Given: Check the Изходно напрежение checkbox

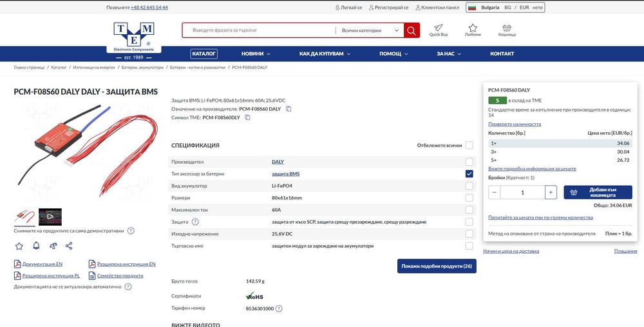Looking at the screenshot, I should 469,234.
